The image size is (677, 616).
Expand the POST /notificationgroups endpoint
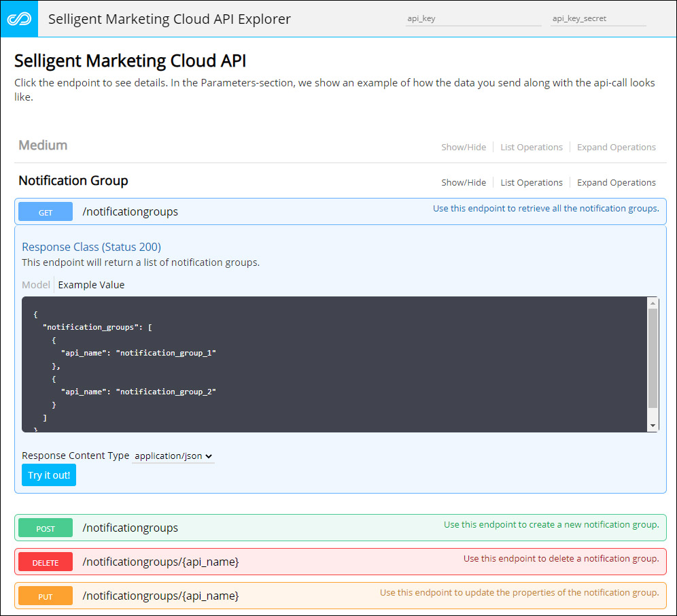click(x=130, y=528)
